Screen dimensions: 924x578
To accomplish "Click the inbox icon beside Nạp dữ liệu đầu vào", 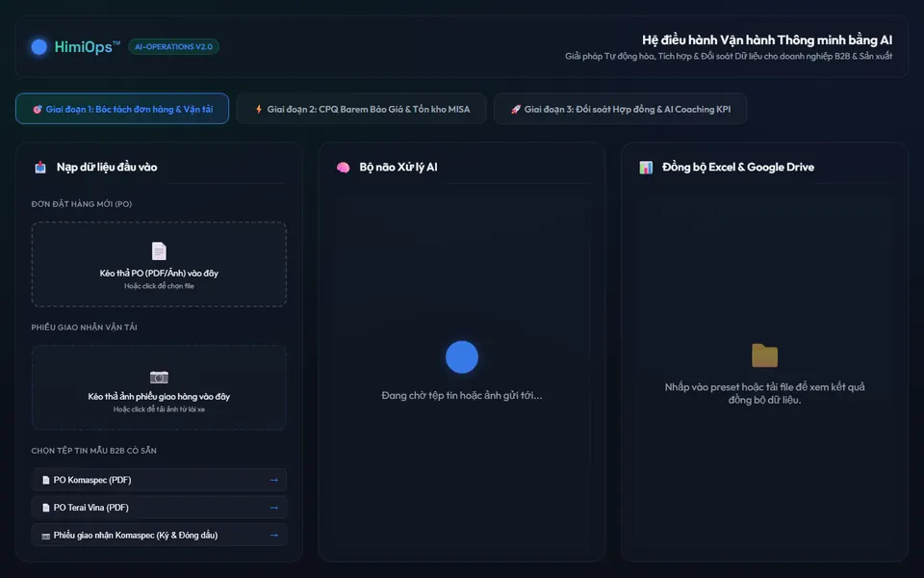I will tap(40, 168).
